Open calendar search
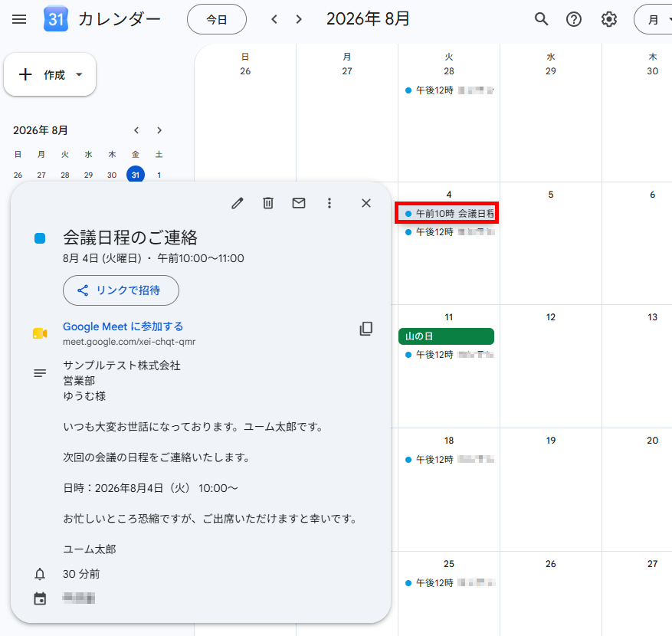 541,19
